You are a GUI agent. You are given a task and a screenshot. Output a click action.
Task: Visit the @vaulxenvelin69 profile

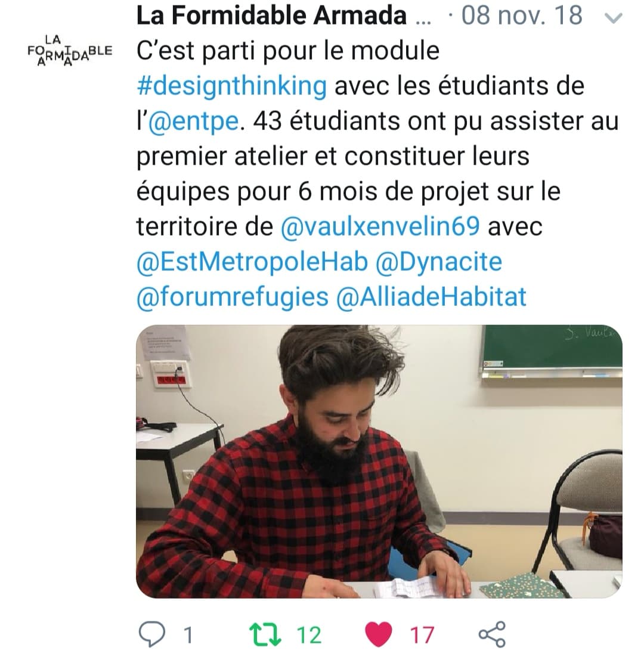click(380, 226)
